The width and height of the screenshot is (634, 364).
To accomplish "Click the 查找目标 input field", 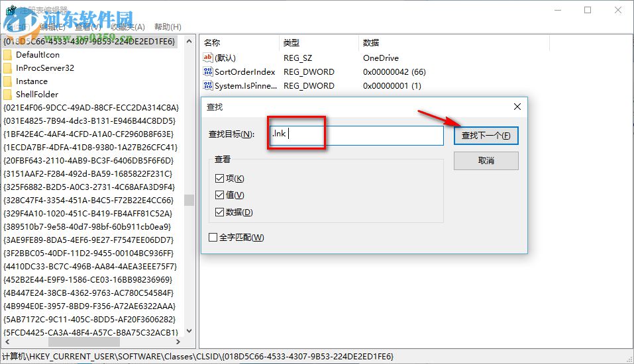I will click(x=356, y=135).
